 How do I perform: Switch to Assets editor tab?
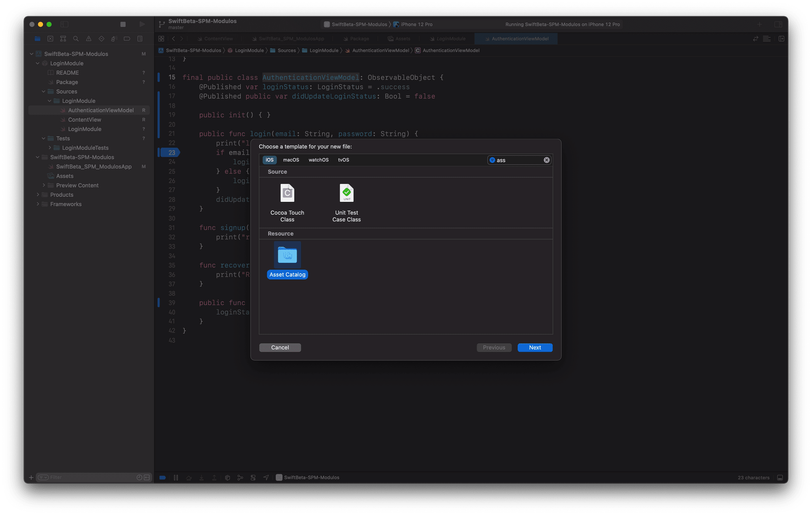[x=399, y=39]
